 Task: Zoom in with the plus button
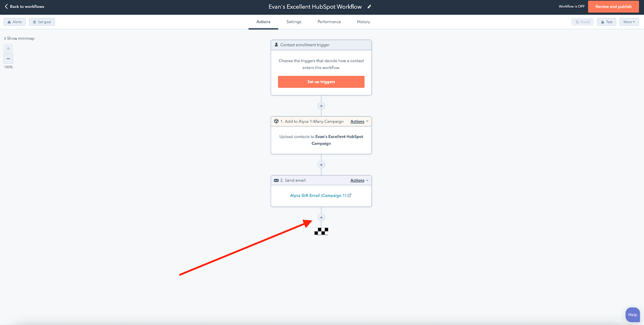click(x=8, y=49)
